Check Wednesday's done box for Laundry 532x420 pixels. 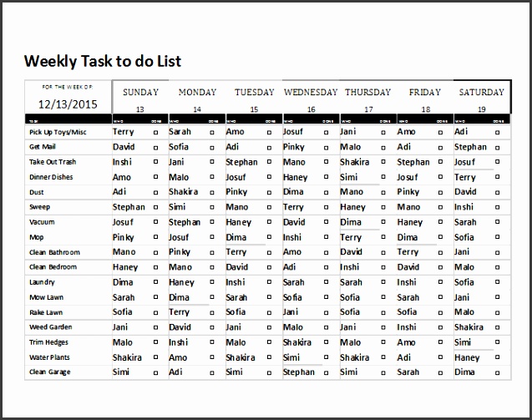click(x=326, y=282)
